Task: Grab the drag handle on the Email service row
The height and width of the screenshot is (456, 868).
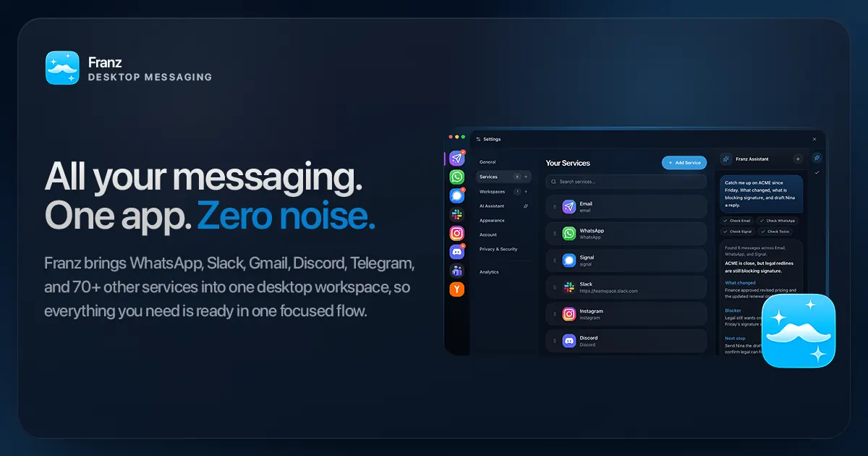Action: pos(556,207)
